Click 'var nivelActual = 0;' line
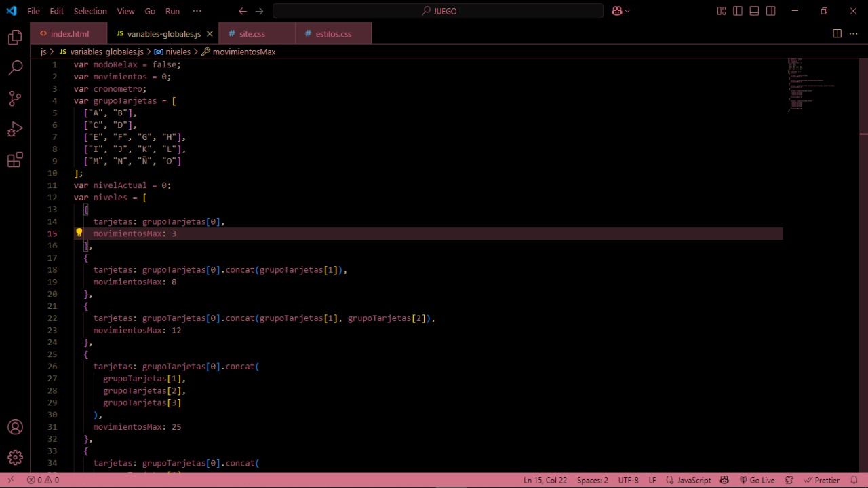Viewport: 868px width, 488px height. [123, 185]
